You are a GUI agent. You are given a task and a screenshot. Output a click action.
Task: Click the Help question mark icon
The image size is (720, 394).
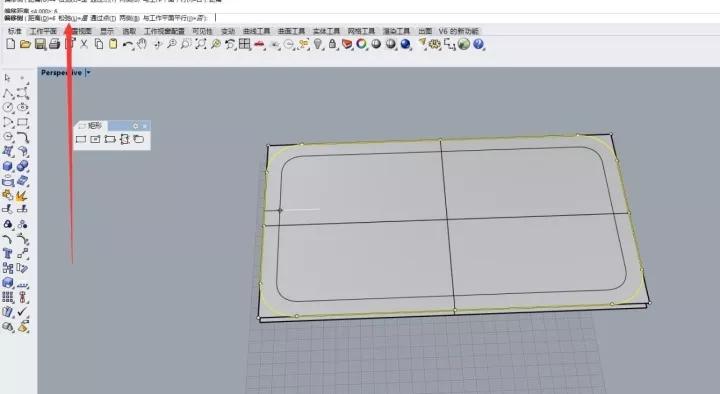[x=478, y=44]
